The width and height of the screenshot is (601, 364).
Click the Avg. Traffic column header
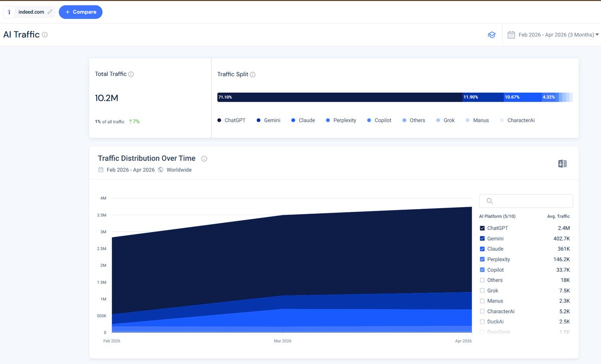[x=558, y=216]
